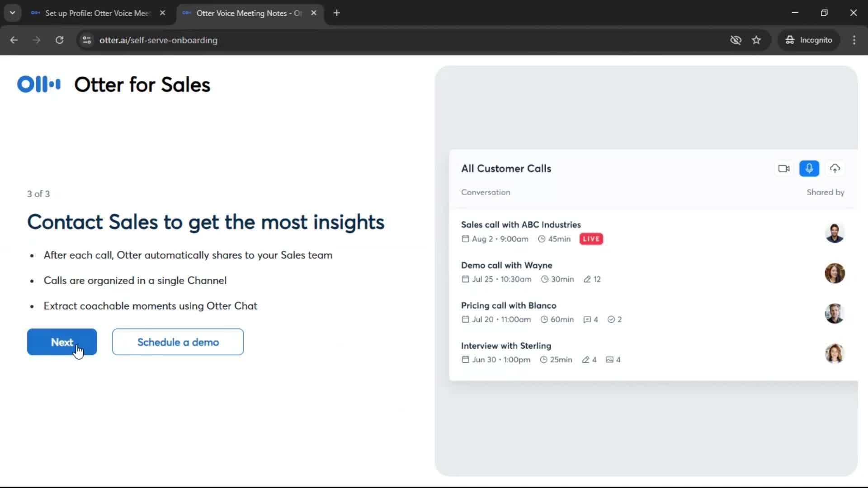Click the clock icon next to 60min
868x488 pixels.
(x=544, y=319)
